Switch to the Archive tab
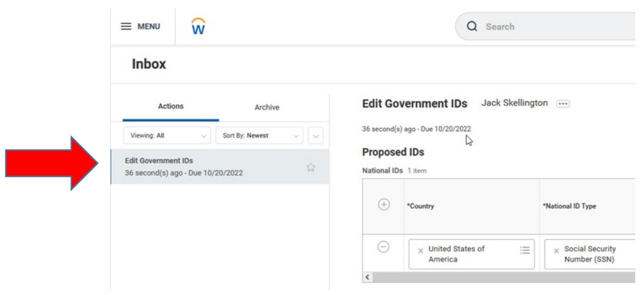Viewport: 644px width, 295px height. tap(267, 107)
